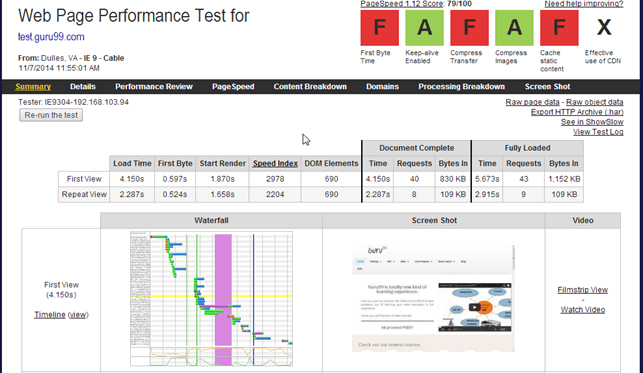Click the First Byte Time F grade

click(379, 28)
